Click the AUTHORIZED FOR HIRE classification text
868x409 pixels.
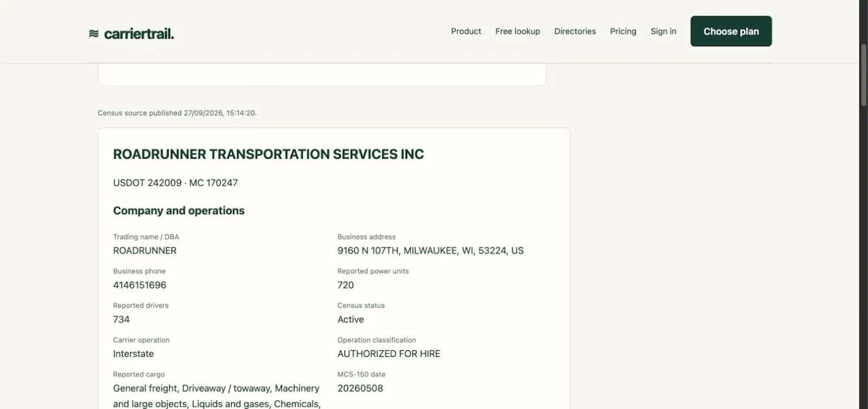(x=389, y=354)
